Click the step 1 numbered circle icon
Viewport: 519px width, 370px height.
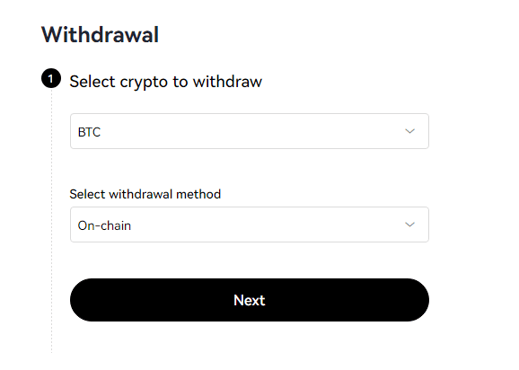(51, 79)
